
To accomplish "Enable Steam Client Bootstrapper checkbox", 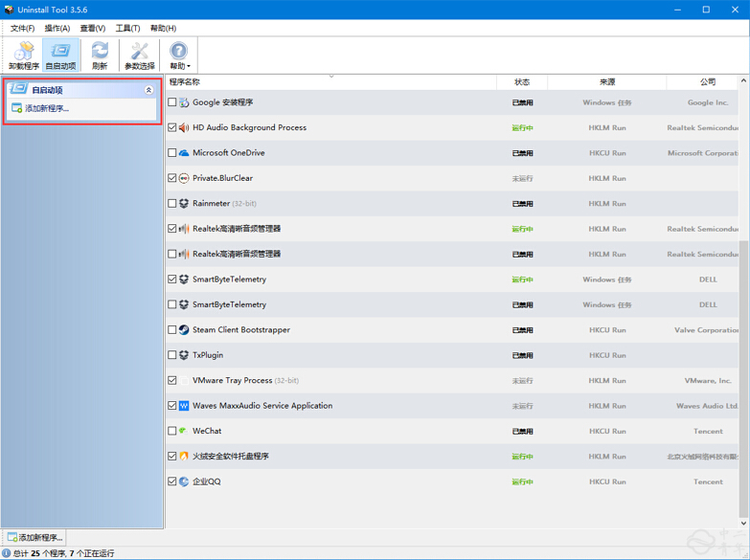I will click(172, 330).
